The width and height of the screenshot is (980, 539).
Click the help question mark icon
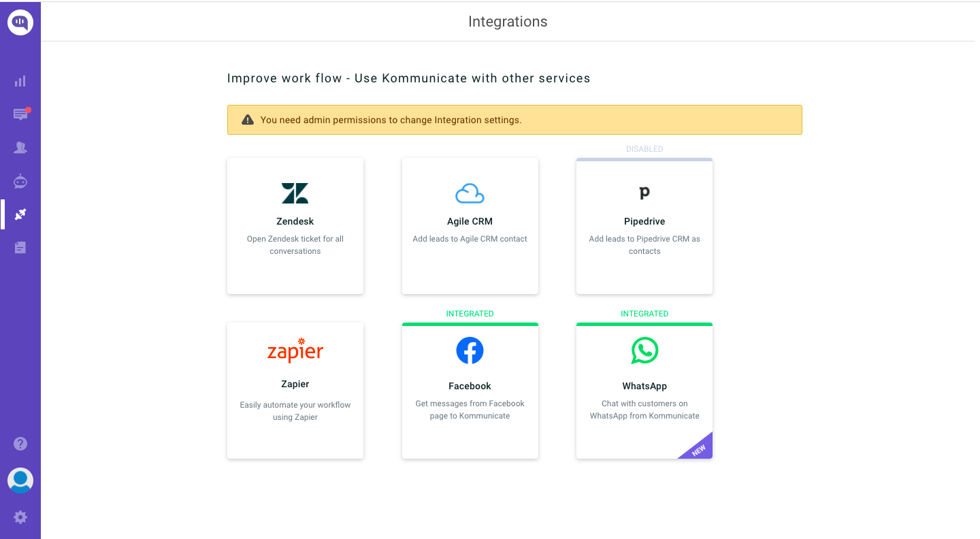click(x=20, y=444)
